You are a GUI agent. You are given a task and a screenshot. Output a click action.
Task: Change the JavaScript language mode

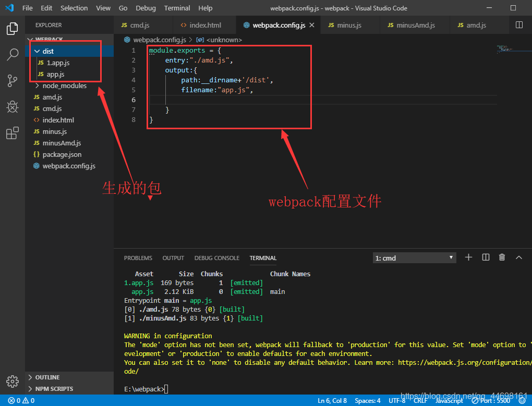[x=449, y=401]
